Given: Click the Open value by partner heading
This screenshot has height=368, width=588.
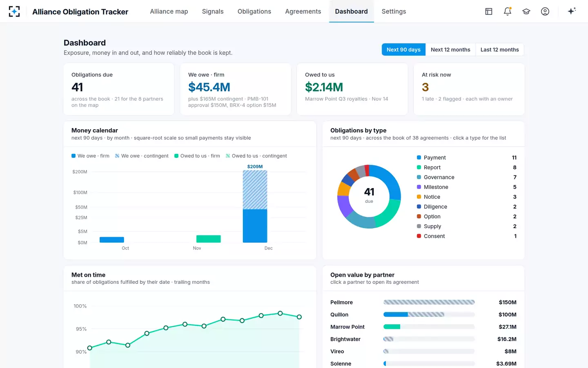Looking at the screenshot, I should [x=363, y=275].
